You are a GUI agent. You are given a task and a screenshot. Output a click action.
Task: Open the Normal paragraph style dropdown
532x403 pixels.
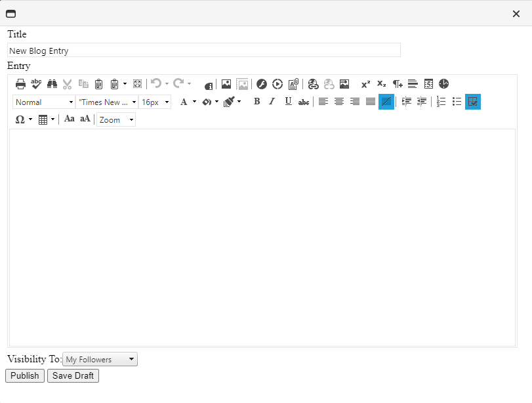coord(44,102)
